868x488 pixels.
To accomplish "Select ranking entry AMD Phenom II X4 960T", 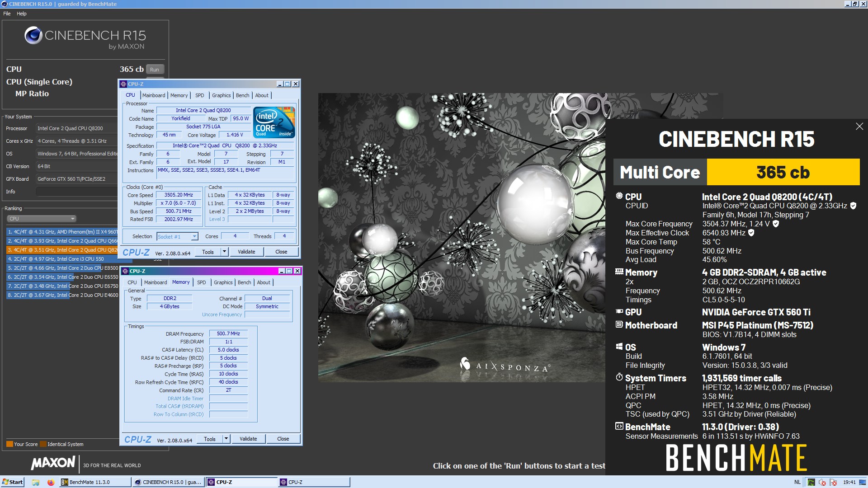I will (62, 232).
